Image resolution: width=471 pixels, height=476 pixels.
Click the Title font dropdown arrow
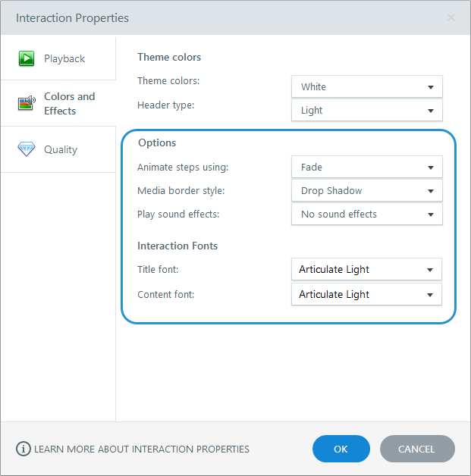click(x=430, y=269)
